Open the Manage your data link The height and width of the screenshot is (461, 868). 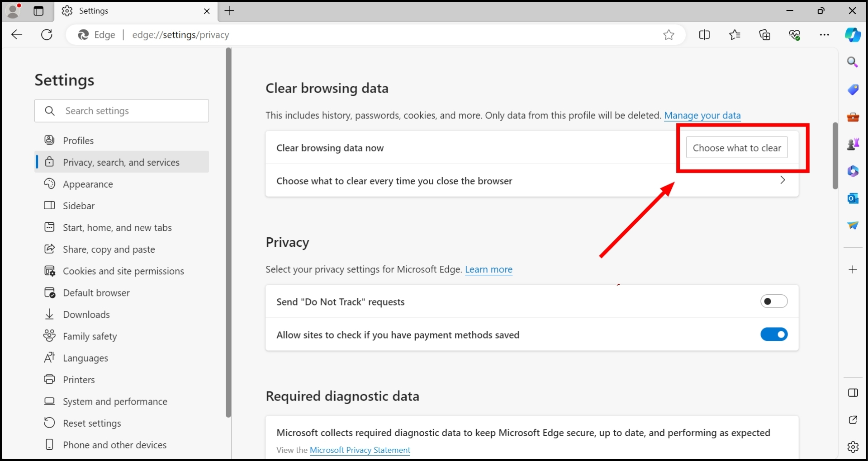point(702,116)
